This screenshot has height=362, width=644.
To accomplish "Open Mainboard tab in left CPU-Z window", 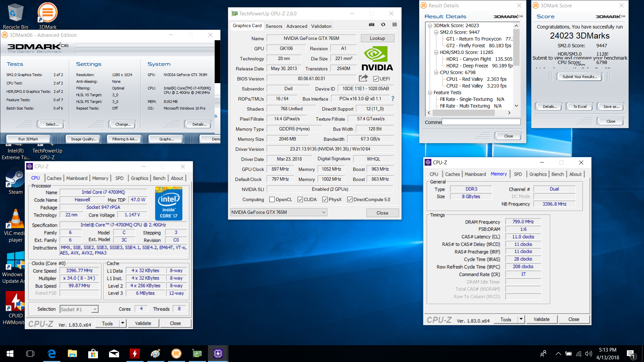I will tap(77, 178).
